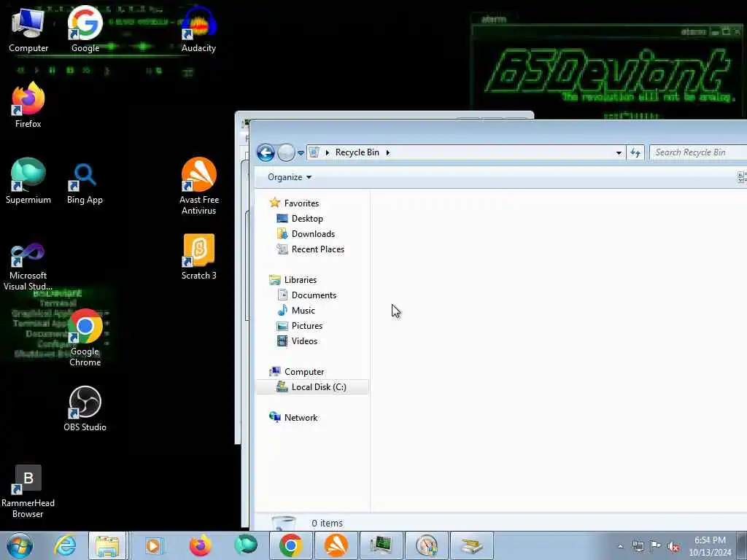Click the Windows Start orb
The height and width of the screenshot is (560, 747).
pyautogui.click(x=20, y=545)
